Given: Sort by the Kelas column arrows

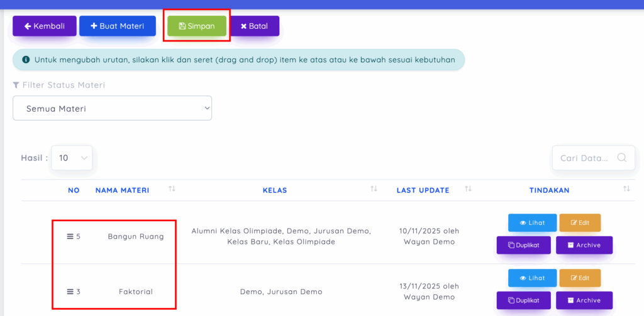Looking at the screenshot, I should tap(374, 189).
